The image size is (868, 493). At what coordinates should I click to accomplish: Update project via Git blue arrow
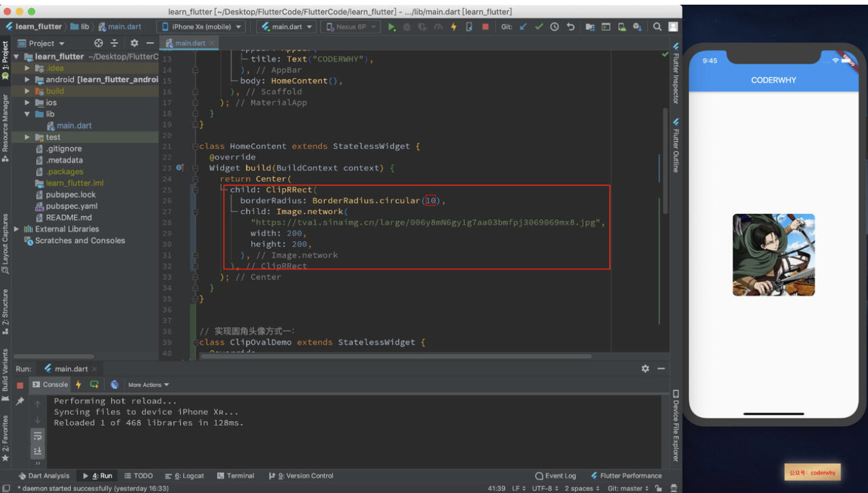pos(523,27)
